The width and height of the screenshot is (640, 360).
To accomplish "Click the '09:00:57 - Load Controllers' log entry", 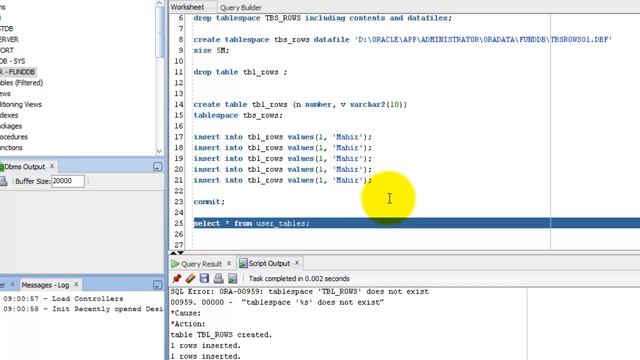I will [x=63, y=299].
